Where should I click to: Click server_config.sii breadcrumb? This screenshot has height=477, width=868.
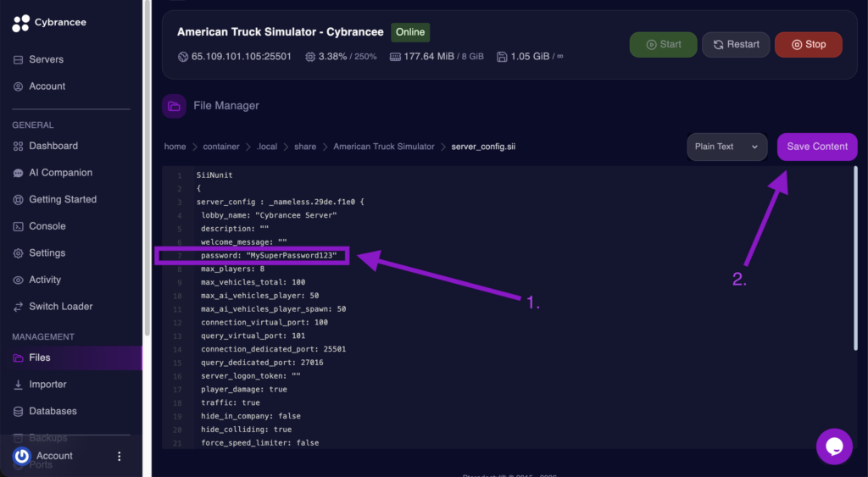point(483,147)
